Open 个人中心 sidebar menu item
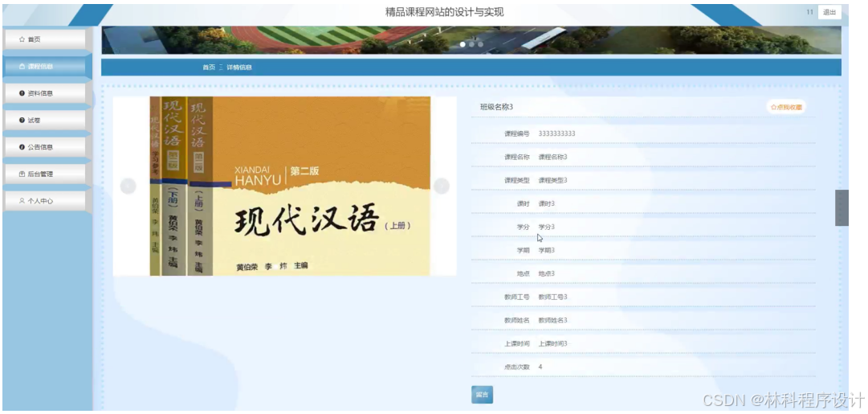Viewport: 868px width, 414px height. click(44, 201)
